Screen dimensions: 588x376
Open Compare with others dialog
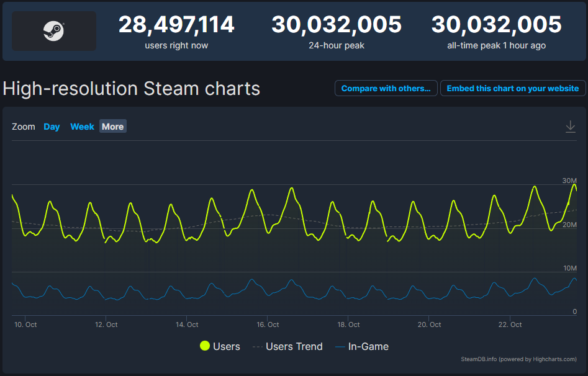click(x=386, y=89)
